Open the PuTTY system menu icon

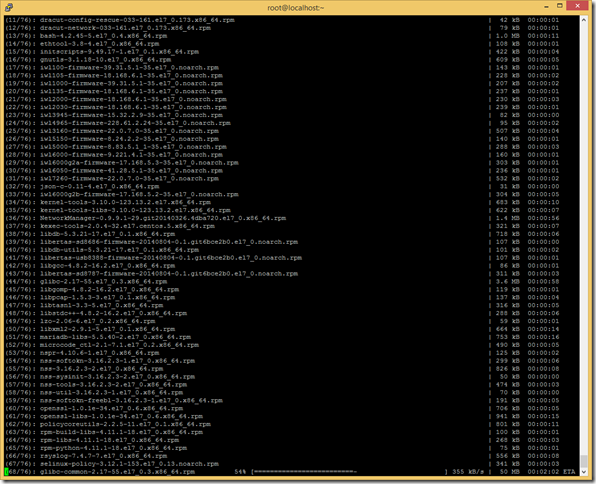[x=9, y=7]
